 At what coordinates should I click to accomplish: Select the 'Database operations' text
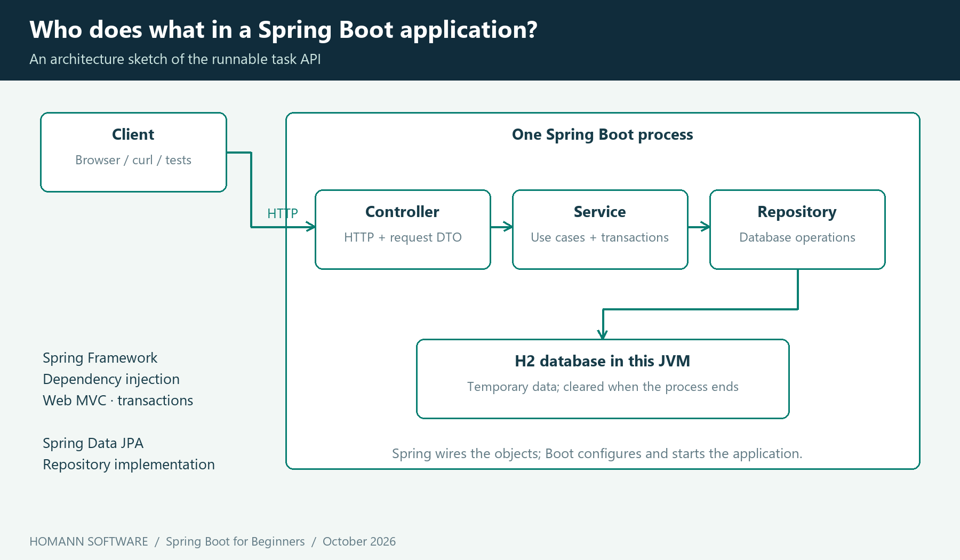pos(797,237)
